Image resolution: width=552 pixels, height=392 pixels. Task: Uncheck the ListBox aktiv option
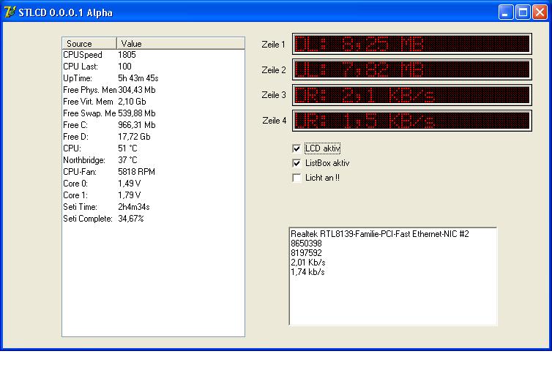coord(296,163)
